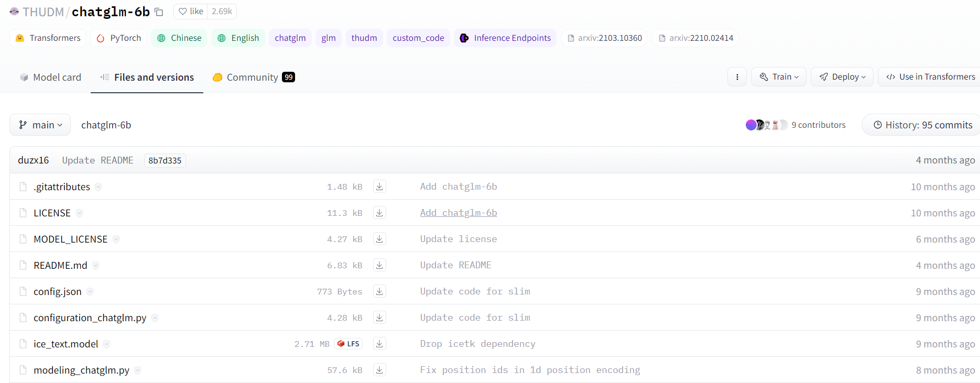
Task: Open the 2.69k likes count
Action: click(222, 12)
